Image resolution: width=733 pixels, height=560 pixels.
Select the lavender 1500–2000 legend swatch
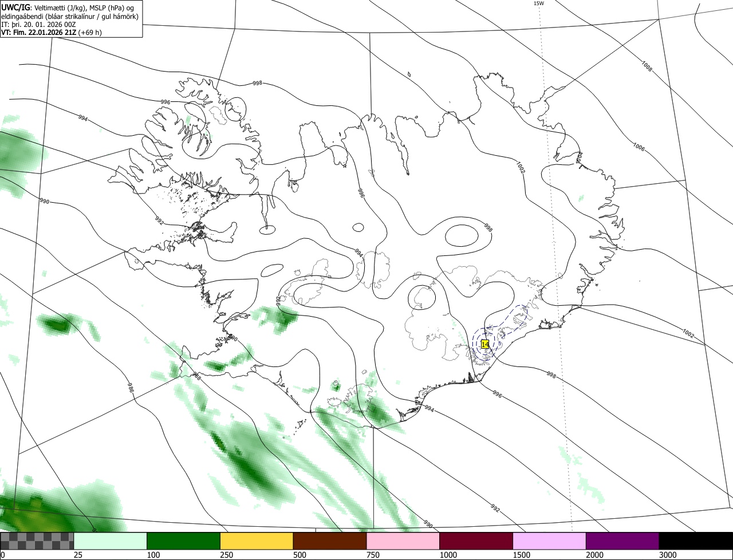[549, 541]
